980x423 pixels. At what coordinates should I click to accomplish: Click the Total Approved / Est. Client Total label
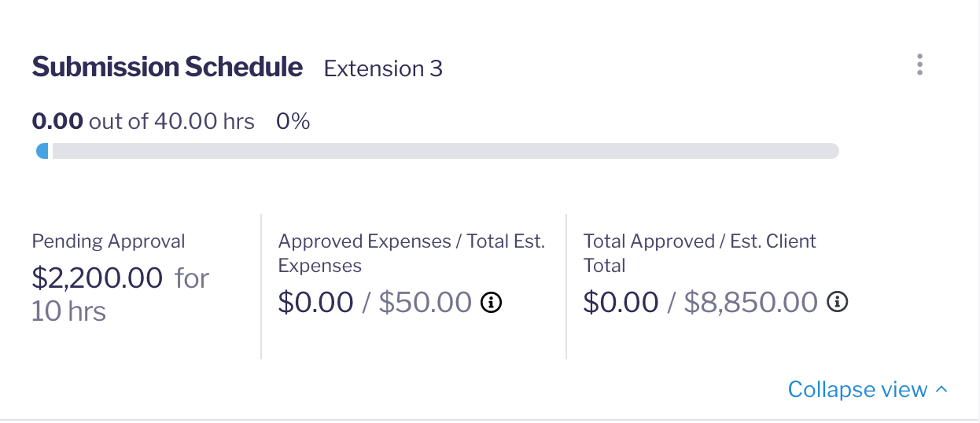(699, 253)
